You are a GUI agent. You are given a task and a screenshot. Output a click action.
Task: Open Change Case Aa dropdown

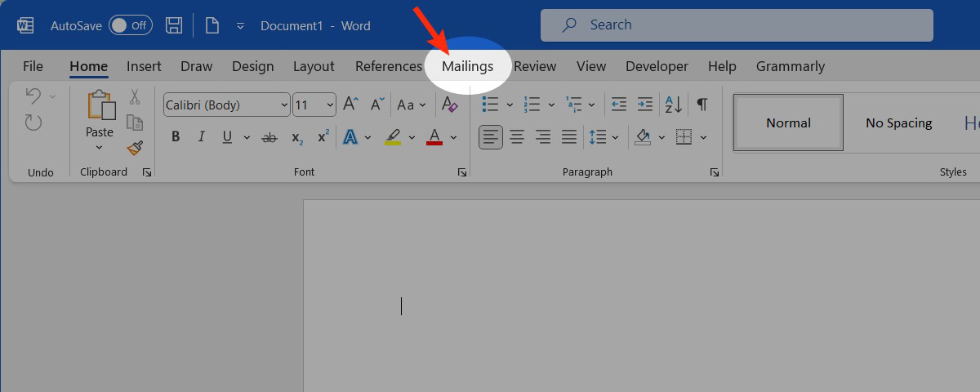click(x=411, y=105)
